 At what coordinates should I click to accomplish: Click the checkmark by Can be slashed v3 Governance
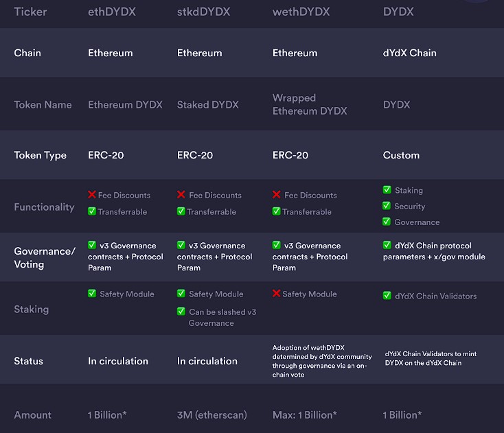[181, 312]
